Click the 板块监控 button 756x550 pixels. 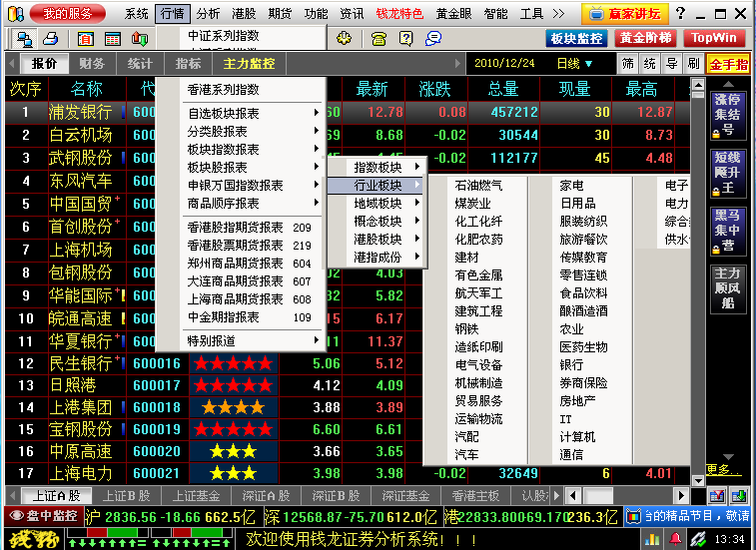[x=576, y=38]
